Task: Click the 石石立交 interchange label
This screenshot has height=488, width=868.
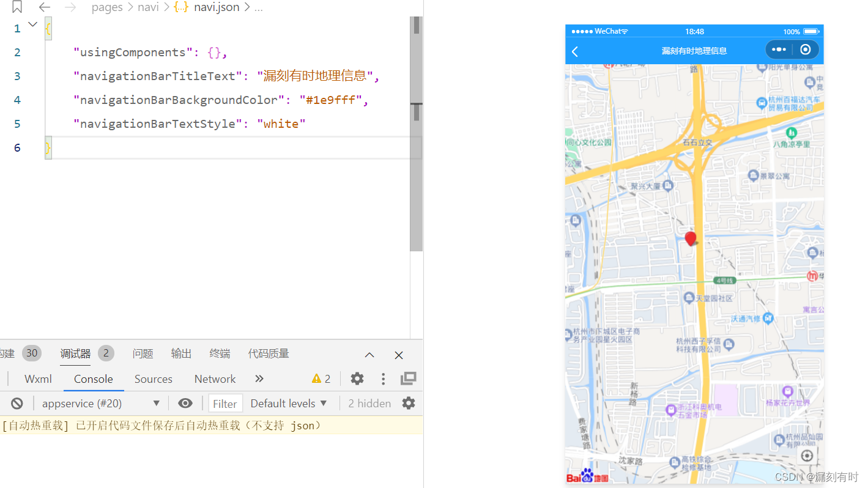Action: coord(698,142)
